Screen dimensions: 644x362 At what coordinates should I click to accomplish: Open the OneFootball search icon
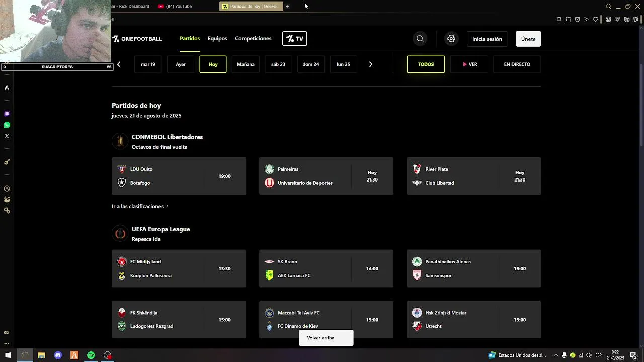pyautogui.click(x=420, y=39)
